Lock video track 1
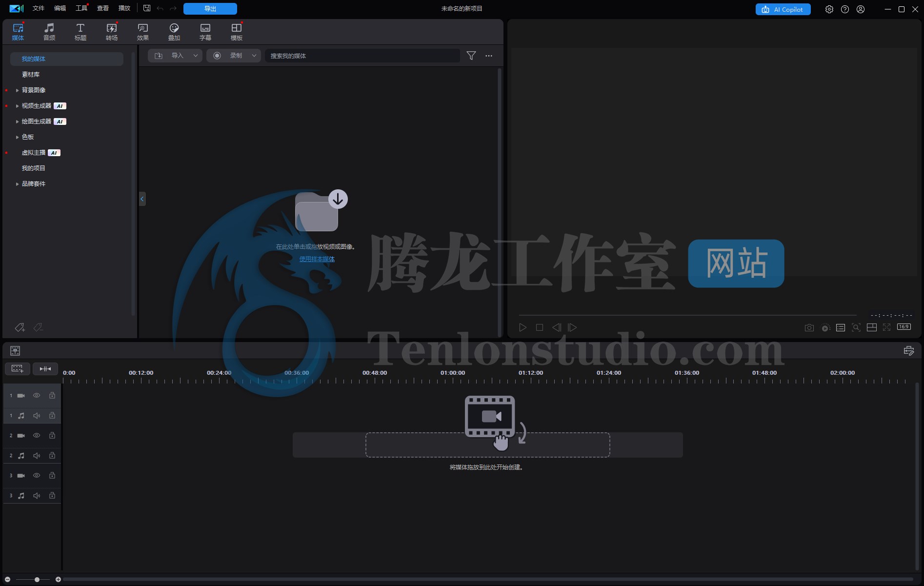 click(52, 396)
